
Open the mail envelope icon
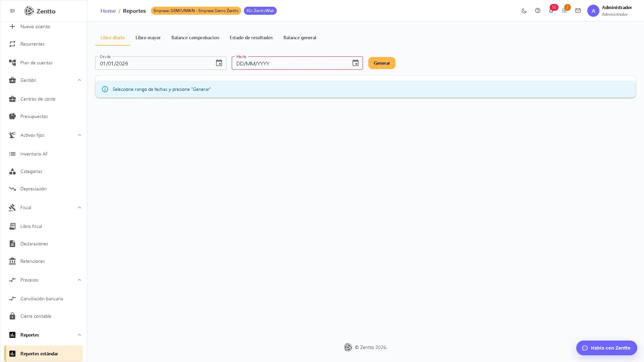(x=578, y=11)
